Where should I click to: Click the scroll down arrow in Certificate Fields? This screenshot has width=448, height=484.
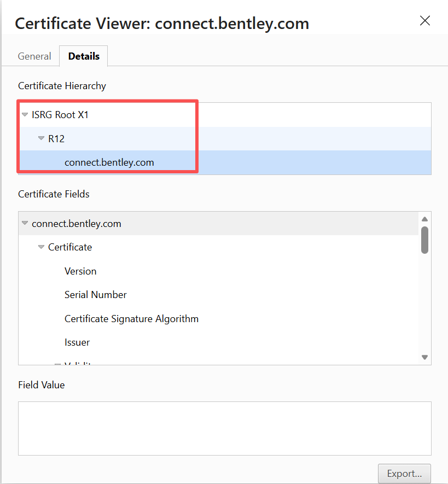point(424,357)
